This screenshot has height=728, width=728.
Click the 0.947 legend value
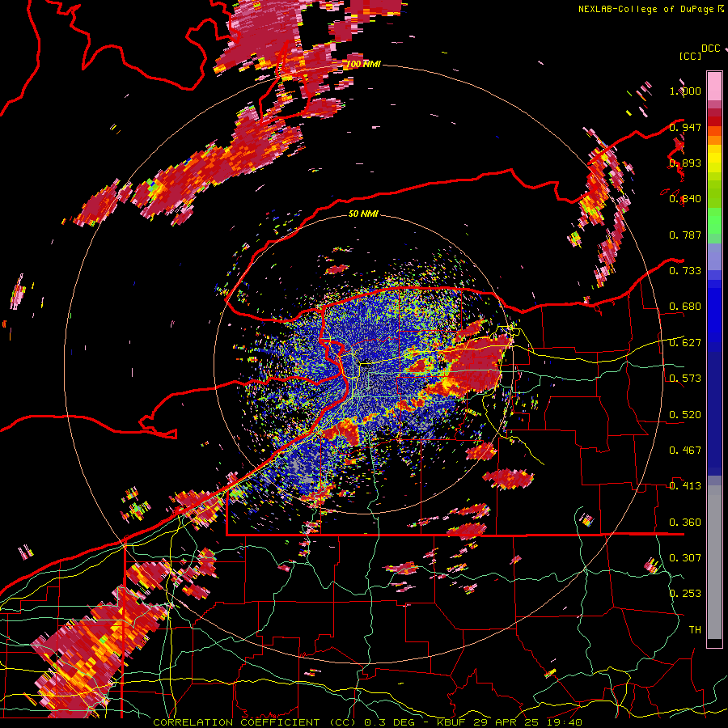(685, 127)
